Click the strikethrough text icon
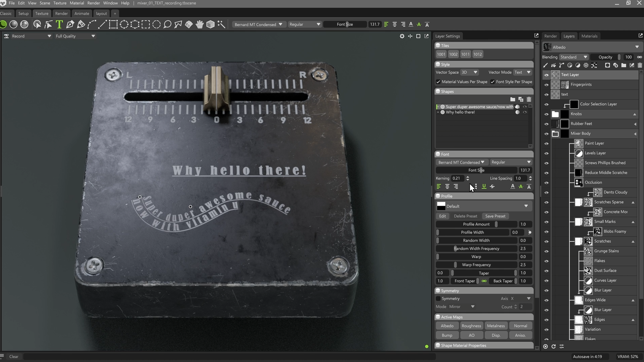Viewport: 644px width, 362px height. pyautogui.click(x=492, y=186)
